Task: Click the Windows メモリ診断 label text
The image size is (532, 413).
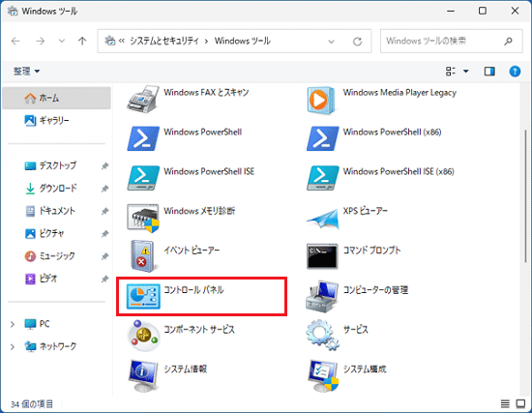Action: point(199,211)
